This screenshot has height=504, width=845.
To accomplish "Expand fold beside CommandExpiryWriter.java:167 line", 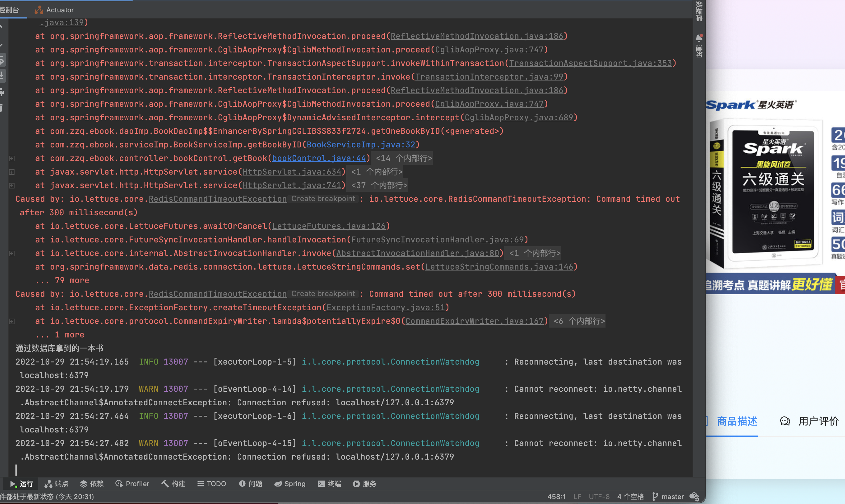I will coord(12,321).
